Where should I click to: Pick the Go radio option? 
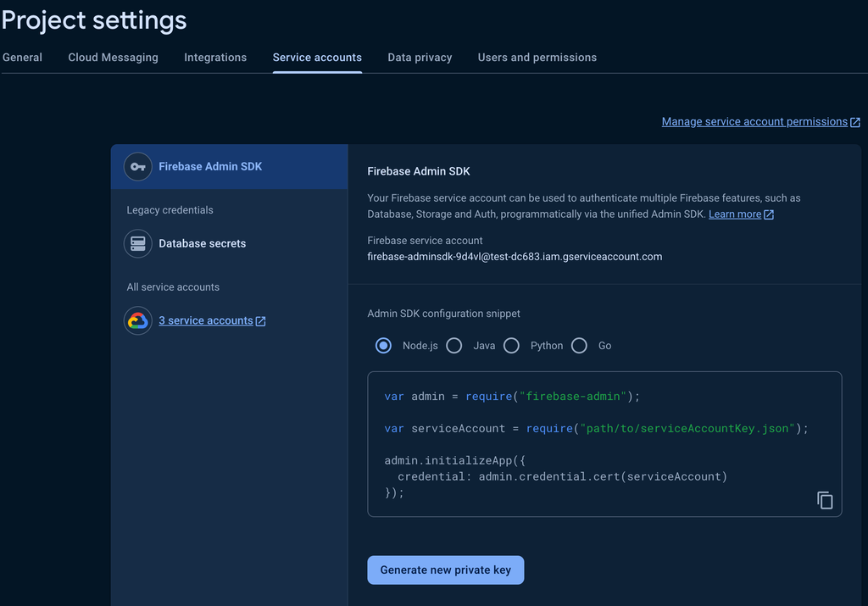[x=579, y=345]
